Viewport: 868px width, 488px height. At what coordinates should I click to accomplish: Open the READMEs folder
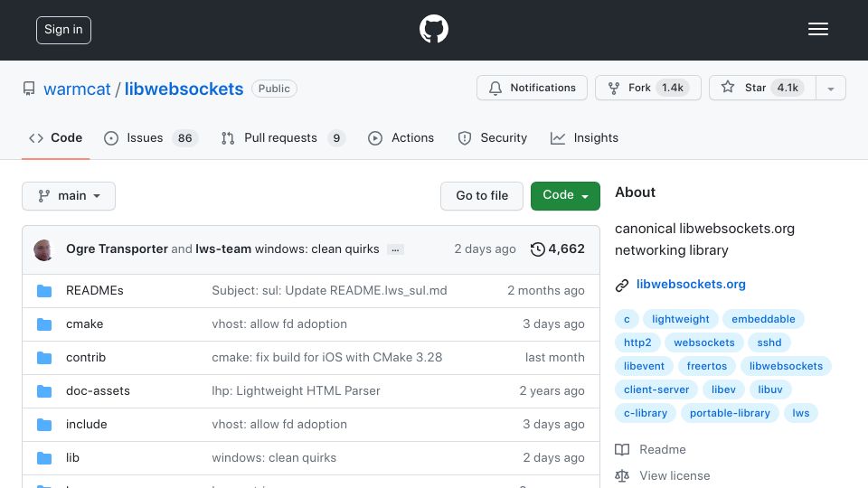[95, 291]
